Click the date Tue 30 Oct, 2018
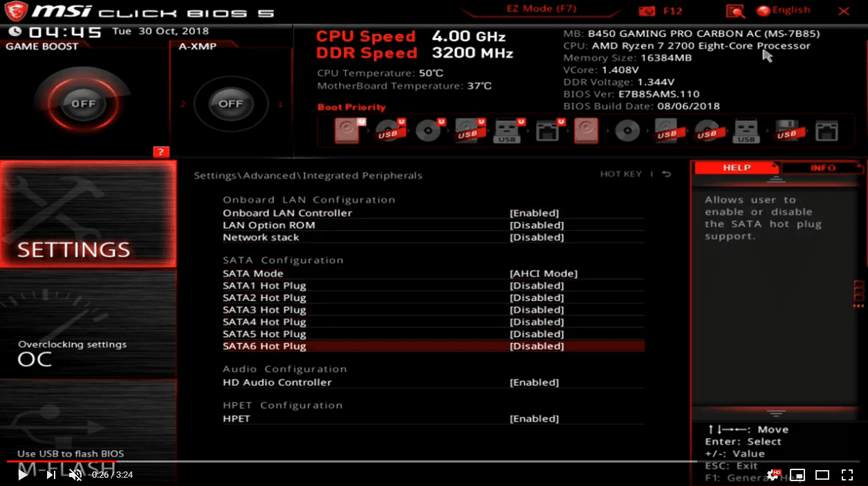The width and height of the screenshot is (868, 486). (160, 31)
